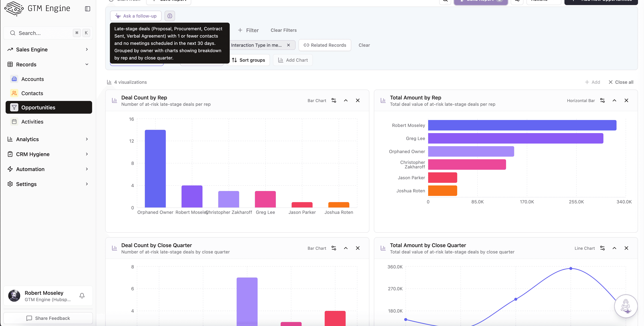Click Sort groups

tap(248, 60)
